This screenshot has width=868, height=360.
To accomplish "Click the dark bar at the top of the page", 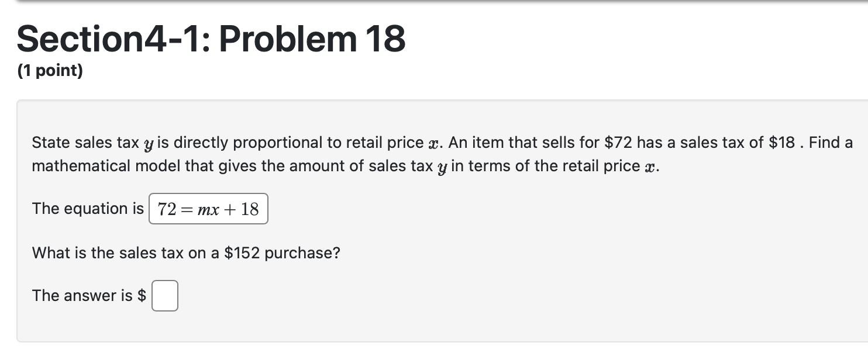I will (x=433, y=3).
